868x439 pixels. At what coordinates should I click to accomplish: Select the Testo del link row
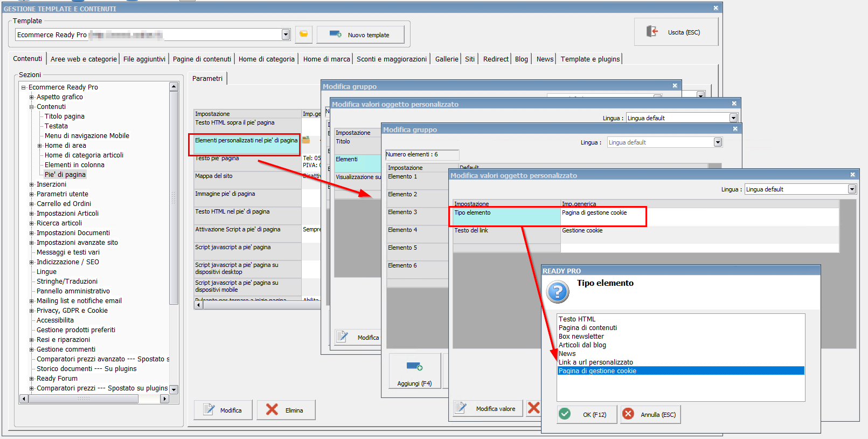coord(646,235)
